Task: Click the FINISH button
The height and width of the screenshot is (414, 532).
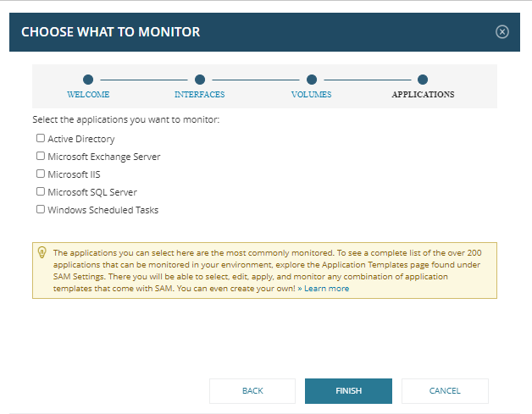Action: 348,391
